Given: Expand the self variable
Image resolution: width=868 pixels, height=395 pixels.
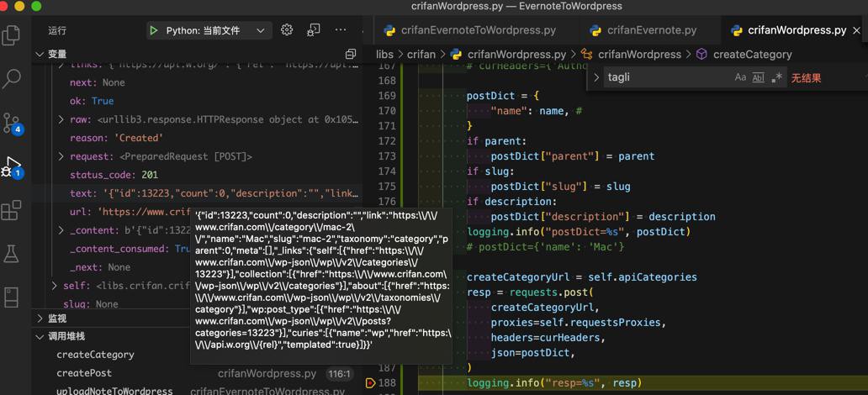Looking at the screenshot, I should [54, 286].
